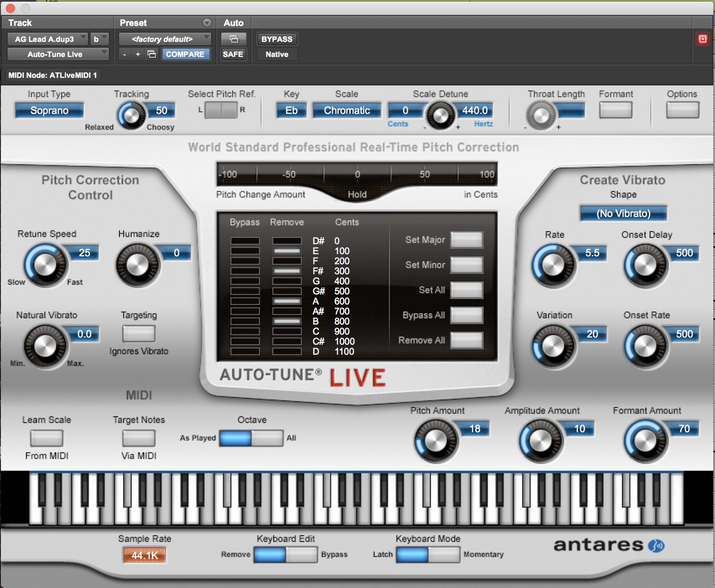Toggle Keyboard Edit Remove/Bypass switch
This screenshot has height=588, width=715.
point(285,554)
